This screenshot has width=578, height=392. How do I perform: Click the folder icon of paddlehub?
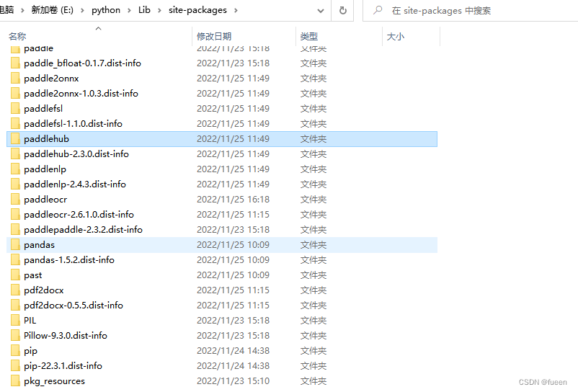click(15, 138)
